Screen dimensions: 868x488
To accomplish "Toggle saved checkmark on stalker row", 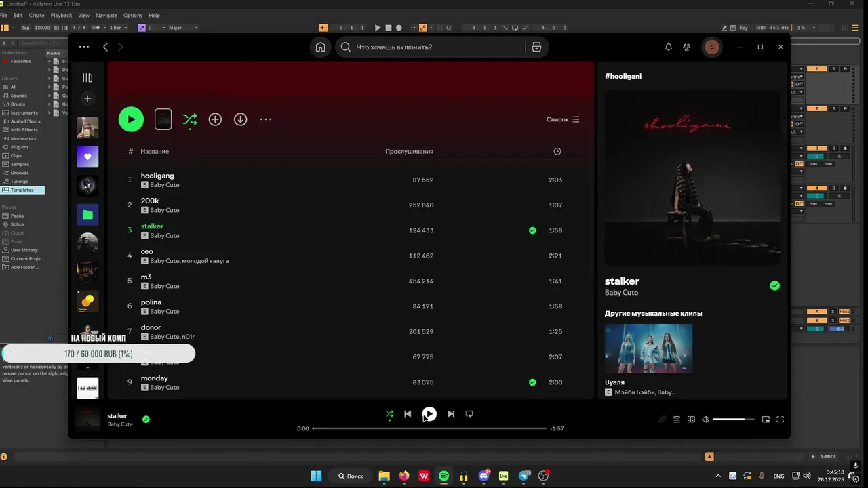I will (x=532, y=230).
